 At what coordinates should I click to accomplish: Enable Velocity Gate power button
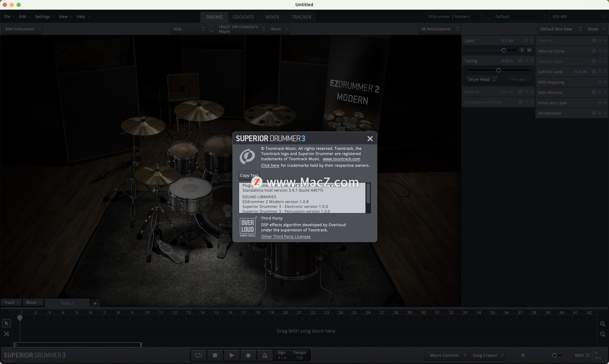(x=594, y=61)
